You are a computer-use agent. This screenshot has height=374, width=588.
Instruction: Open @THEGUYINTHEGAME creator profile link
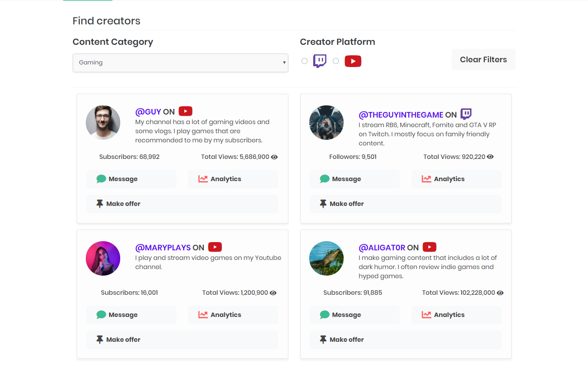point(401,115)
